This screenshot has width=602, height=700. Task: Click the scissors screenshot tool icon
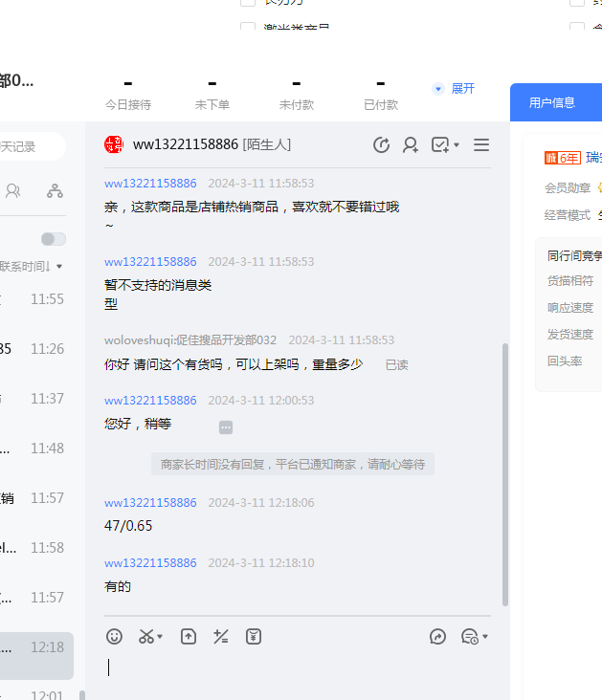pos(146,637)
